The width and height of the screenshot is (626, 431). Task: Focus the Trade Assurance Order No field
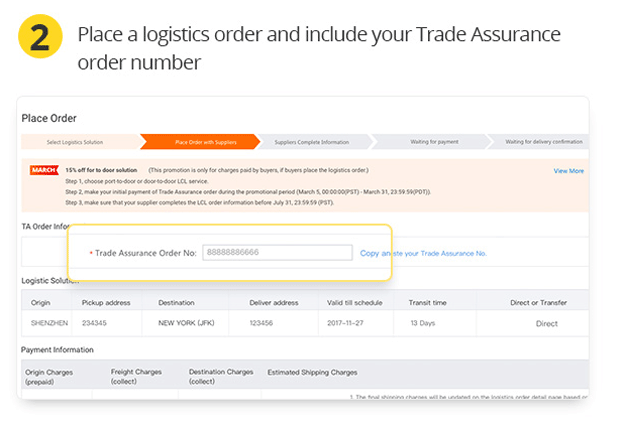(x=277, y=253)
